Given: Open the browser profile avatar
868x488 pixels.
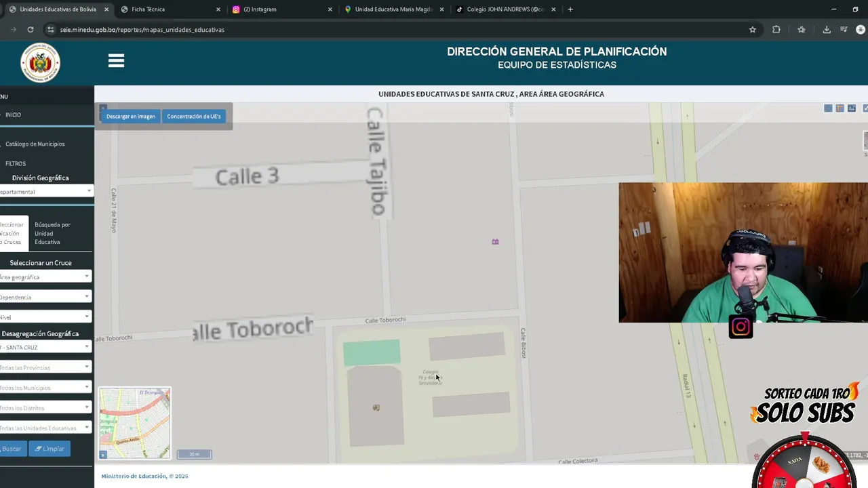Looking at the screenshot, I should (x=861, y=29).
